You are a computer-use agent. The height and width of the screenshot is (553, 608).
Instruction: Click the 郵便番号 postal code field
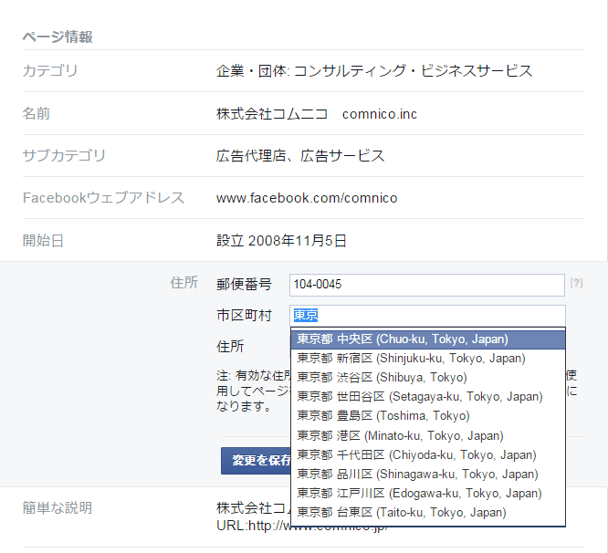coord(427,285)
